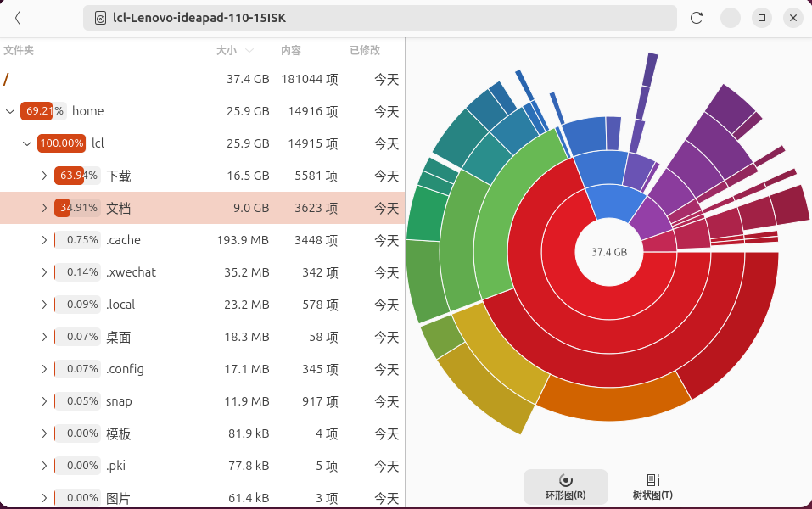Screen dimensions: 812x509
Task: Collapse the home folder
Action: tap(10, 111)
